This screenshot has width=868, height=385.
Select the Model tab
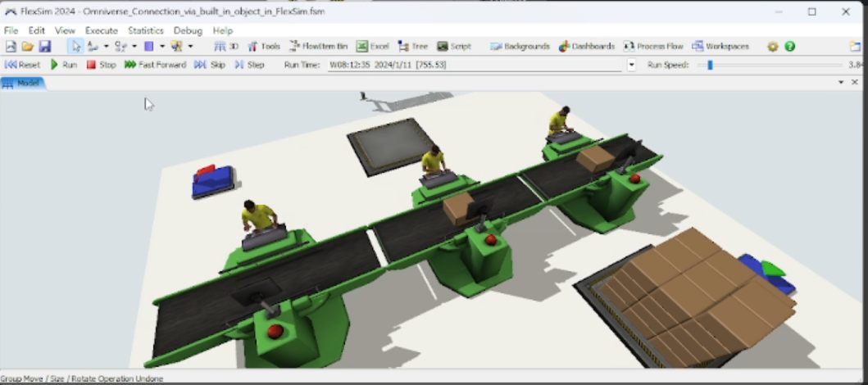23,83
